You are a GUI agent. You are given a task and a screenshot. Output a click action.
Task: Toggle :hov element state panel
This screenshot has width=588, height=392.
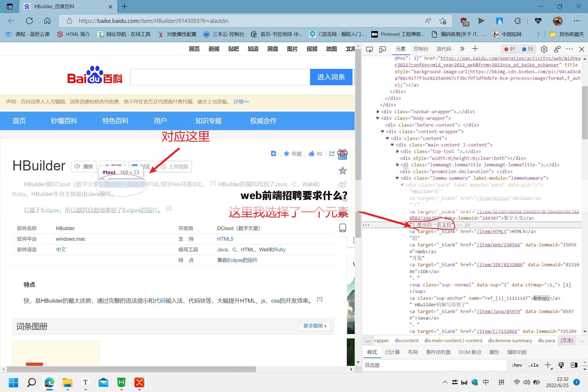tap(517, 365)
